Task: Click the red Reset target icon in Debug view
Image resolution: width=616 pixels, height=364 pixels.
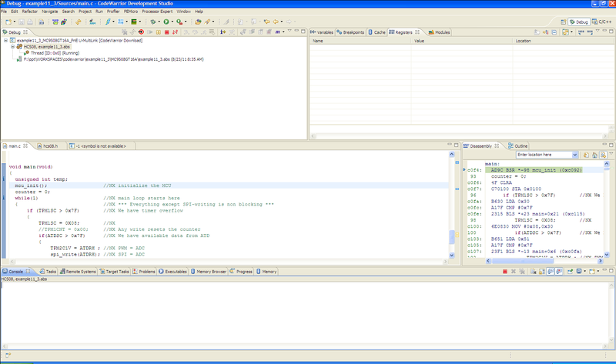Action: pyautogui.click(x=141, y=32)
